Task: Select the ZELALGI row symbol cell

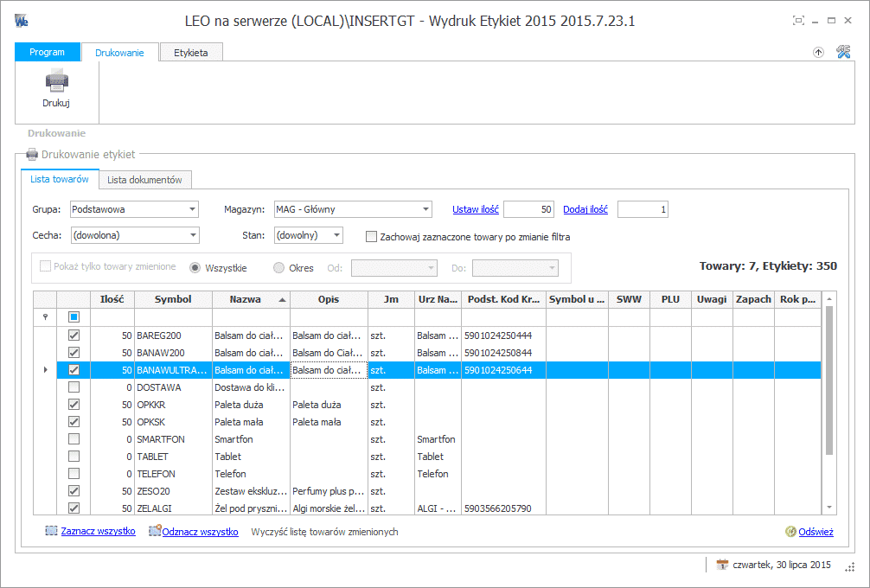Action: coord(173,508)
